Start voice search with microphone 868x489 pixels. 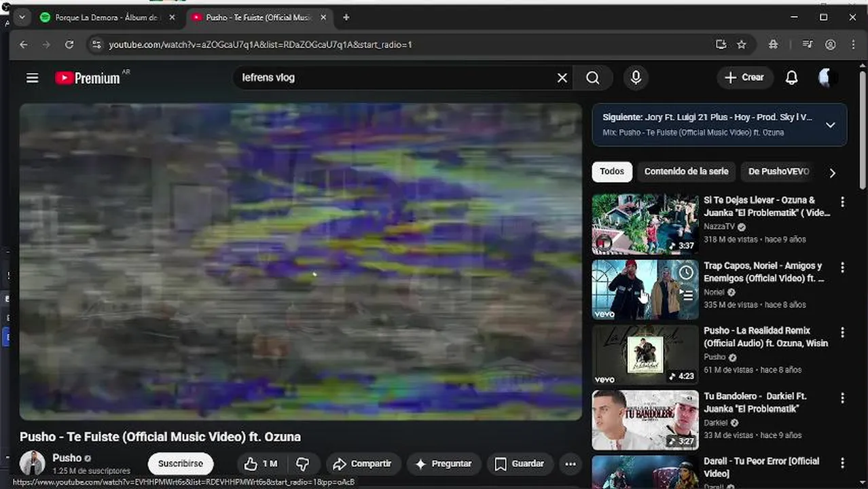(x=636, y=77)
